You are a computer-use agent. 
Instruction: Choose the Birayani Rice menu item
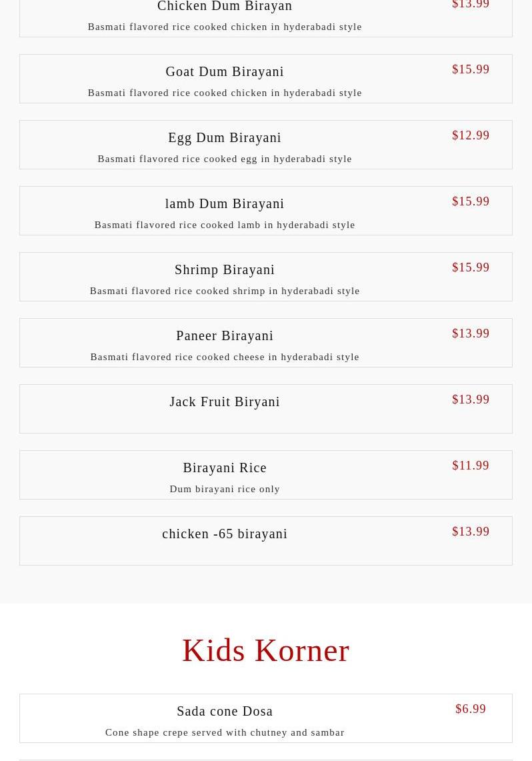coord(225,468)
